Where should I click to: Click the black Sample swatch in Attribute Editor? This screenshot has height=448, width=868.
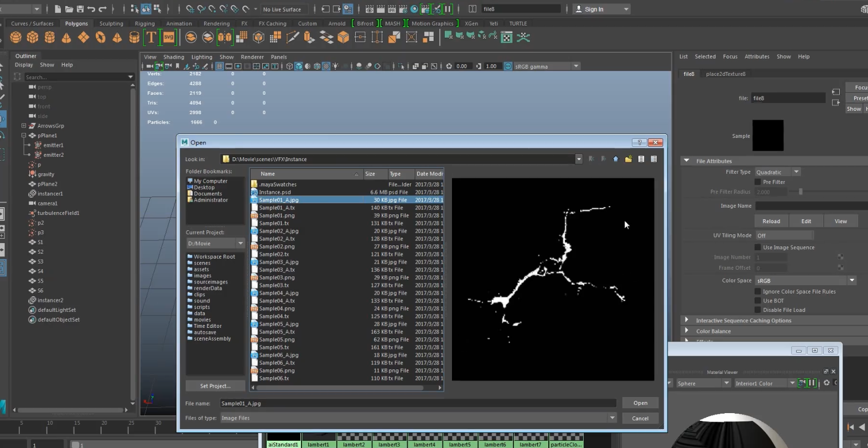(x=768, y=136)
